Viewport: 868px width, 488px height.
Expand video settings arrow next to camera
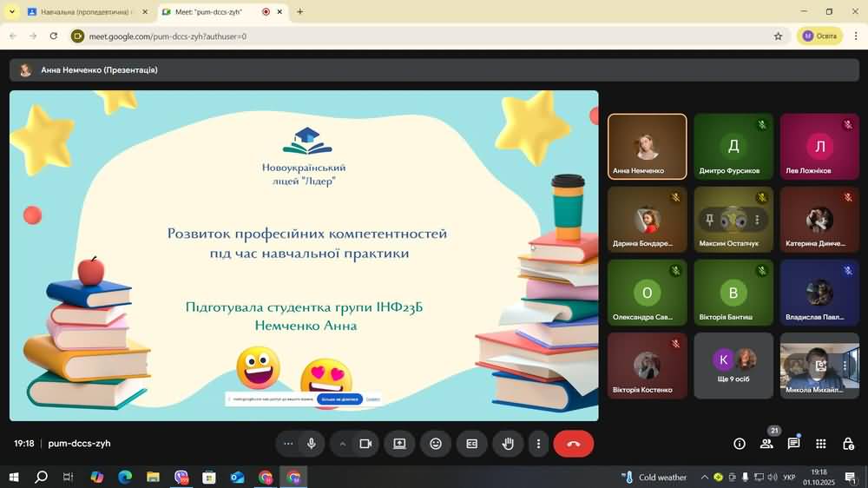343,444
